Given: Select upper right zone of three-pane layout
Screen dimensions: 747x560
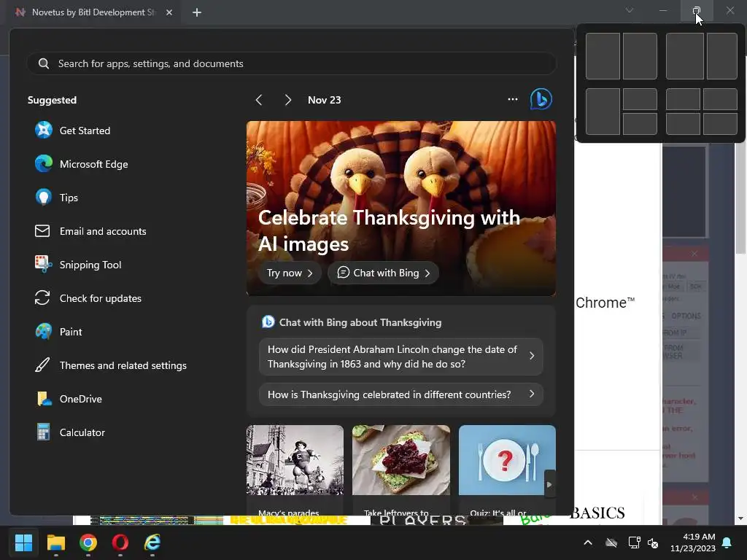Looking at the screenshot, I should point(640,99).
